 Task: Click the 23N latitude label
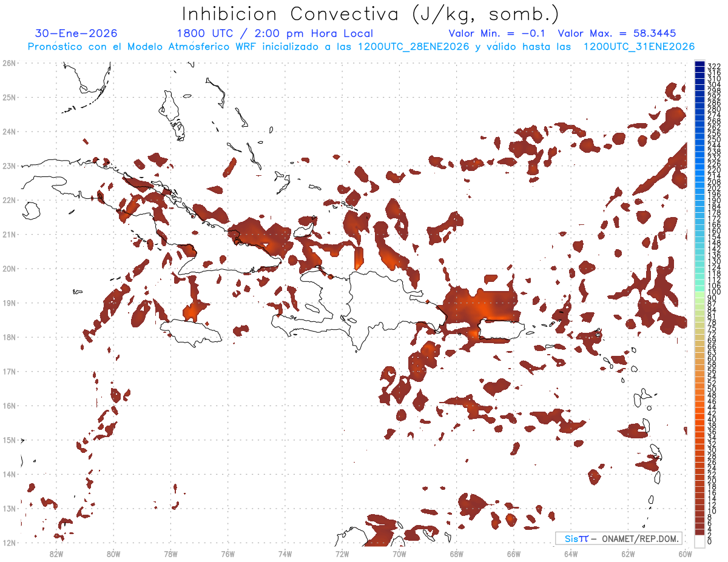click(x=9, y=166)
